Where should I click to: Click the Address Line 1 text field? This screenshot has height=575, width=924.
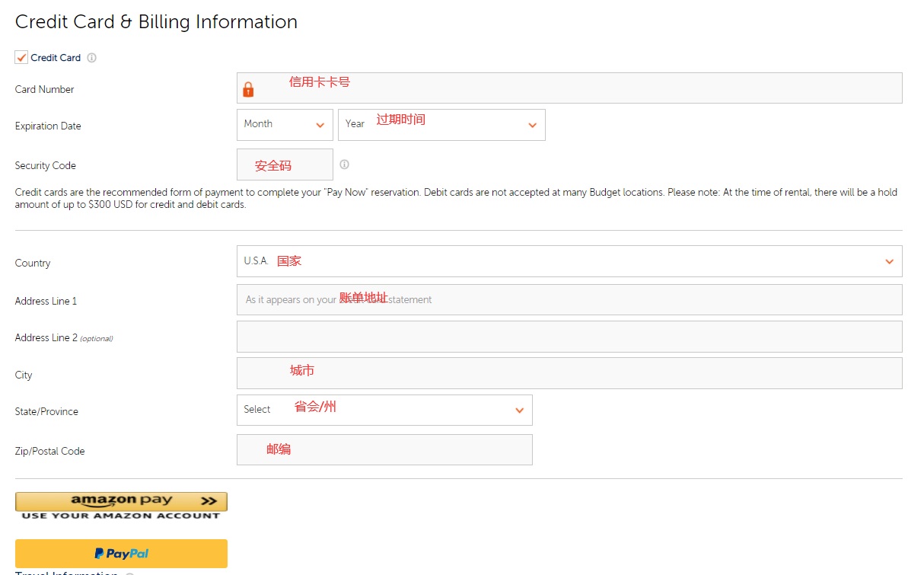[x=569, y=300]
